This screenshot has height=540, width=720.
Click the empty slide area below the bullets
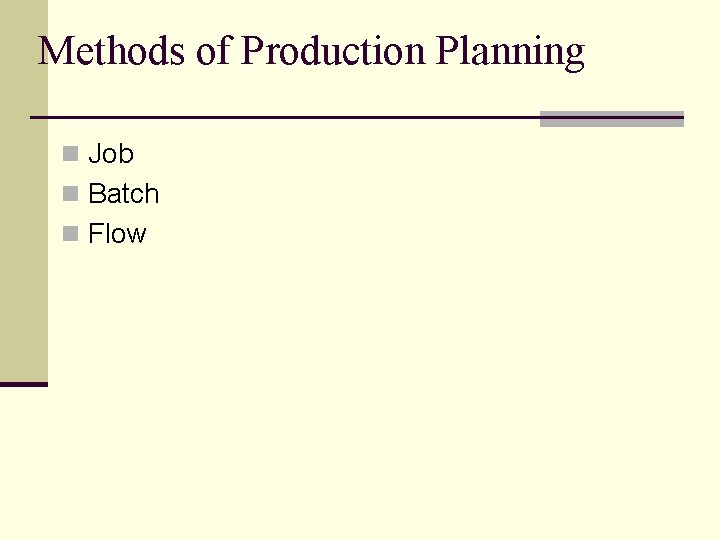tap(380, 400)
